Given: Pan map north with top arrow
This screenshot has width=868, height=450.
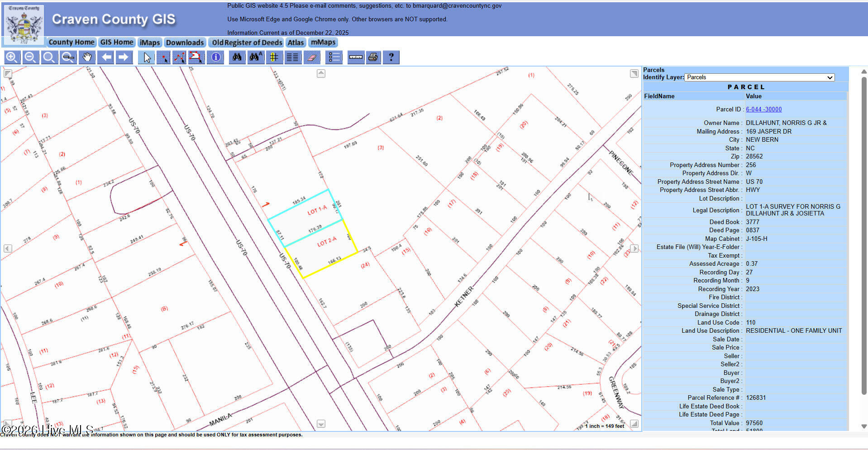Looking at the screenshot, I should [321, 73].
